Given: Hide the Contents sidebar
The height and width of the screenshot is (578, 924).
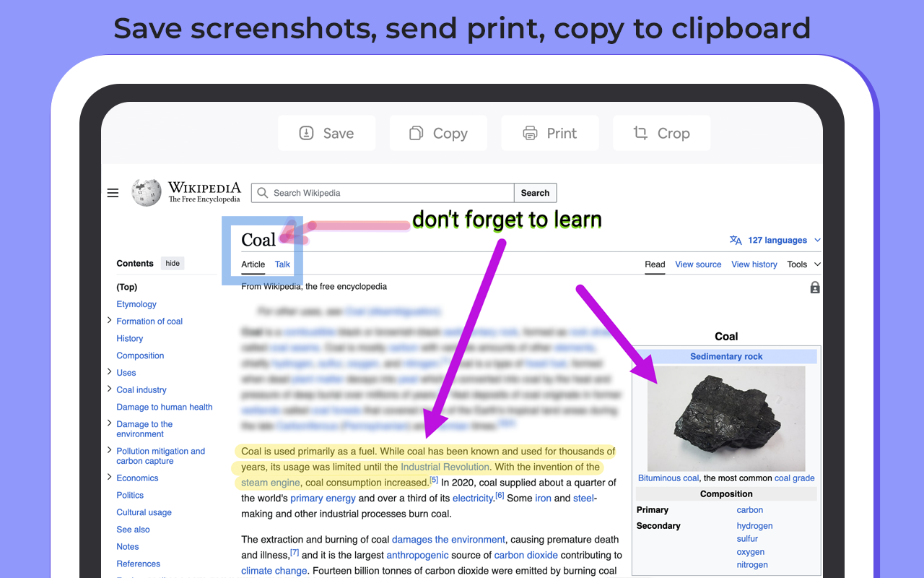Looking at the screenshot, I should 173,263.
